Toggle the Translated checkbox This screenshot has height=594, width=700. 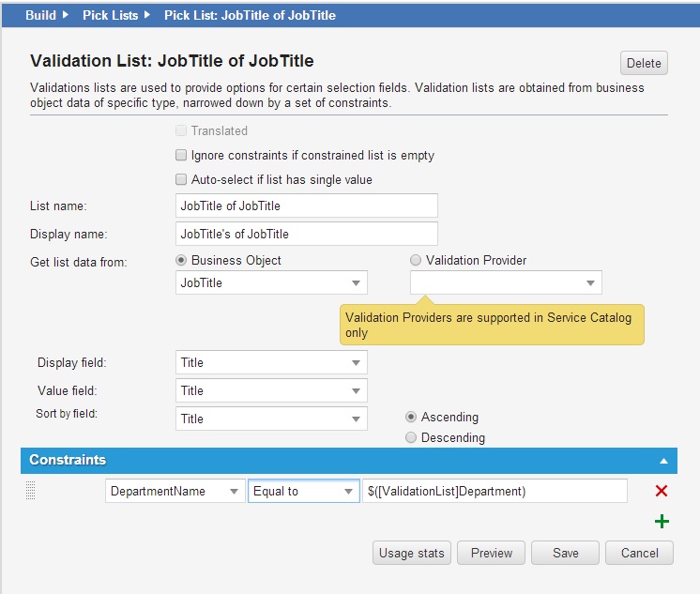point(181,130)
